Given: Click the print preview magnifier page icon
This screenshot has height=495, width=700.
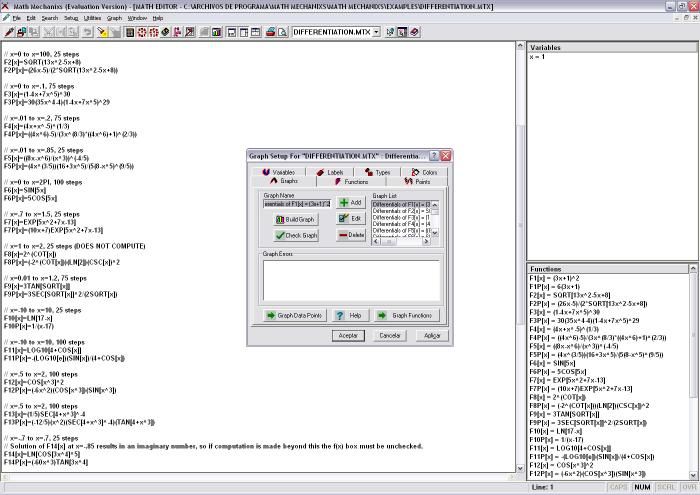Looking at the screenshot, I should tap(282, 32).
